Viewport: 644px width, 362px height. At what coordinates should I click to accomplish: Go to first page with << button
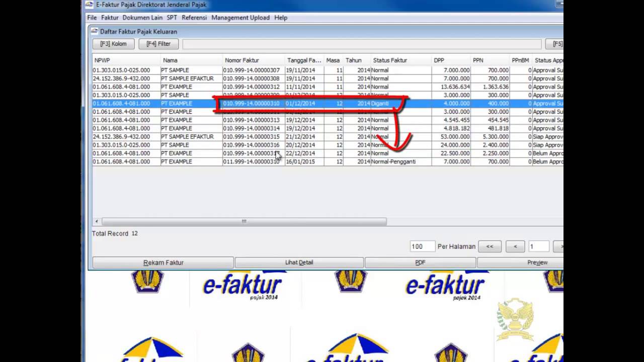490,246
